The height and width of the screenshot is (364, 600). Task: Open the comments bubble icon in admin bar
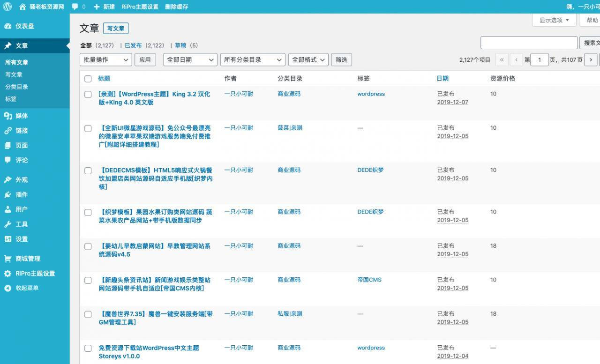point(75,7)
